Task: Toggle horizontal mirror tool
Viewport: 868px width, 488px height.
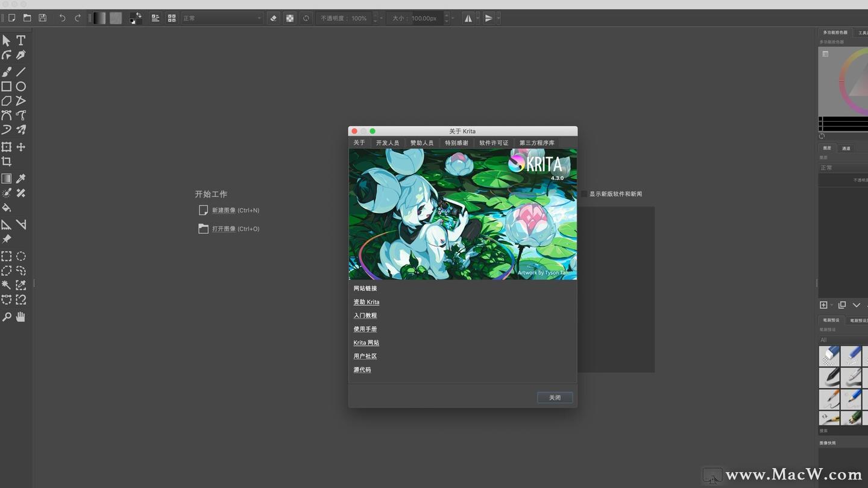Action: [x=468, y=18]
